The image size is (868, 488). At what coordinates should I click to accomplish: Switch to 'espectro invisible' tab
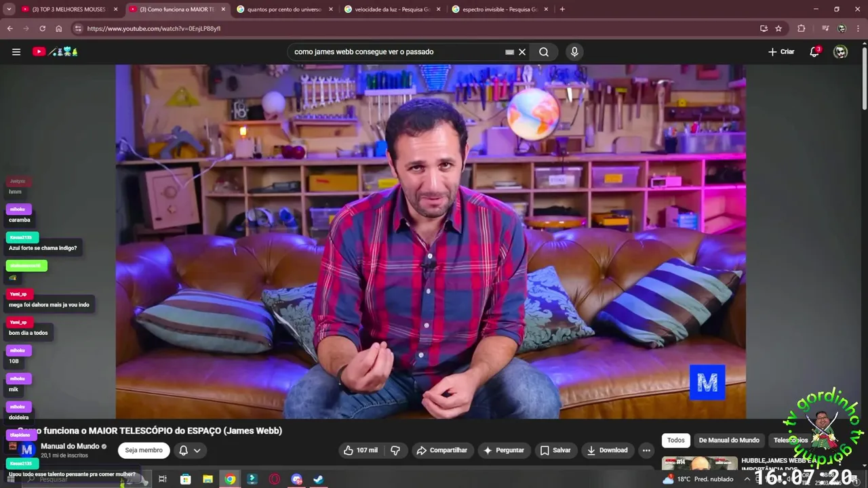(499, 9)
